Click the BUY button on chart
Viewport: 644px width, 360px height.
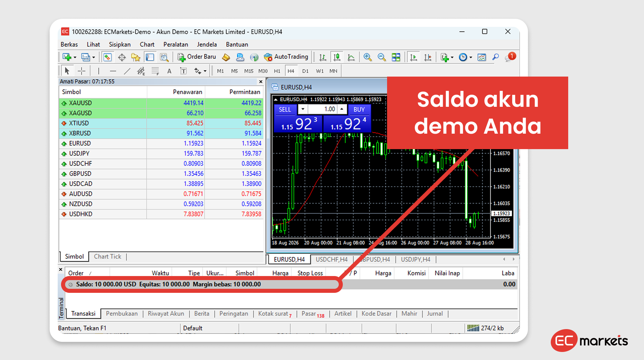359,109
